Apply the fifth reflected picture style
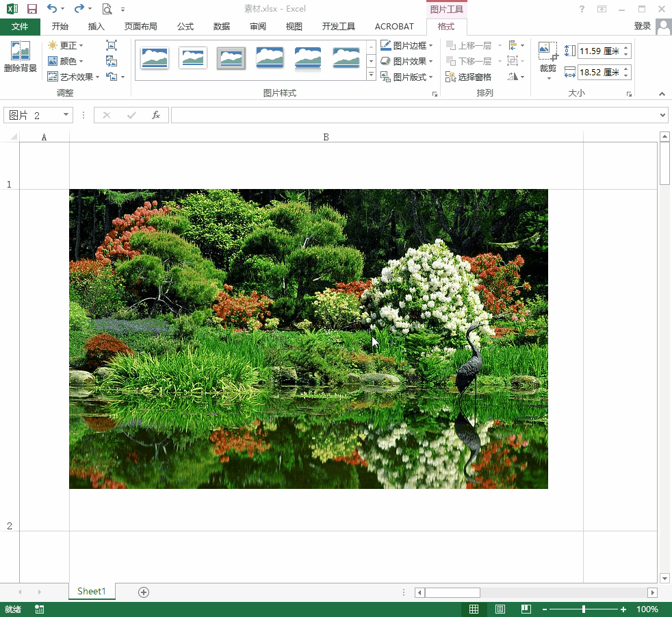672x617 pixels. point(308,58)
